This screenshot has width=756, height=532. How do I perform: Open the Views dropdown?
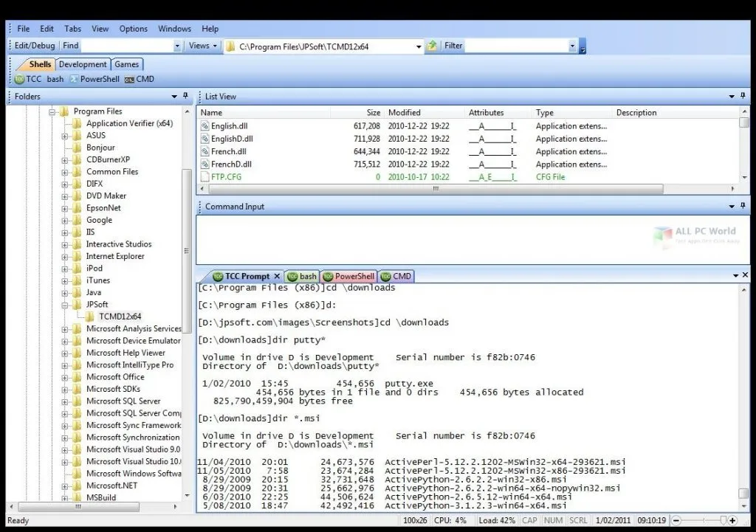click(x=202, y=45)
